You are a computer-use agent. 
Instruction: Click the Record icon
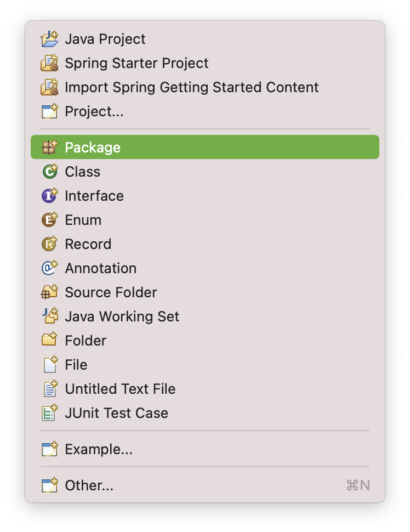pos(49,244)
